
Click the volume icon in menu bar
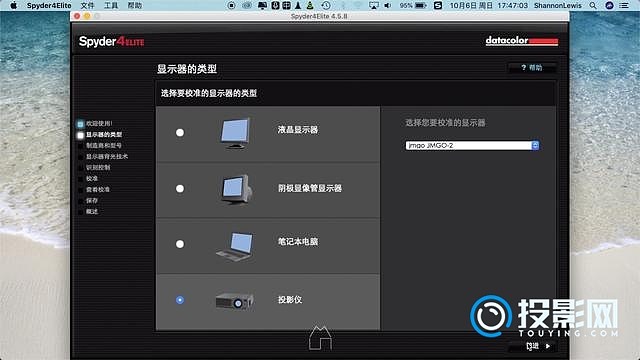coord(387,5)
